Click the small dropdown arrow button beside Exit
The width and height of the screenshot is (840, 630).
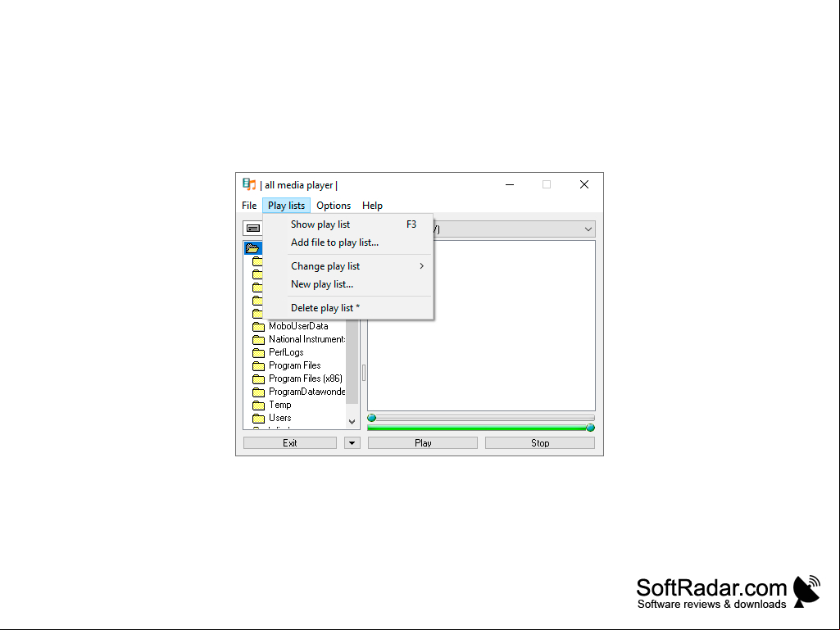point(352,443)
